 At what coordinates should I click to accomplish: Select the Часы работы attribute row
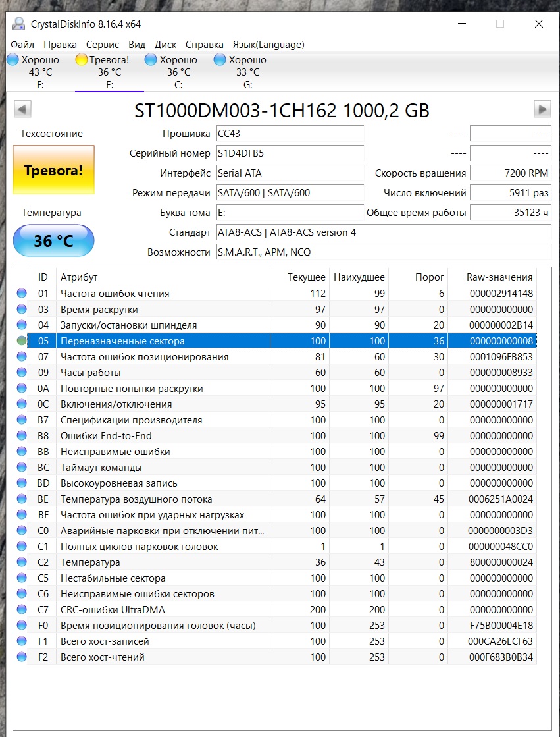point(165,373)
